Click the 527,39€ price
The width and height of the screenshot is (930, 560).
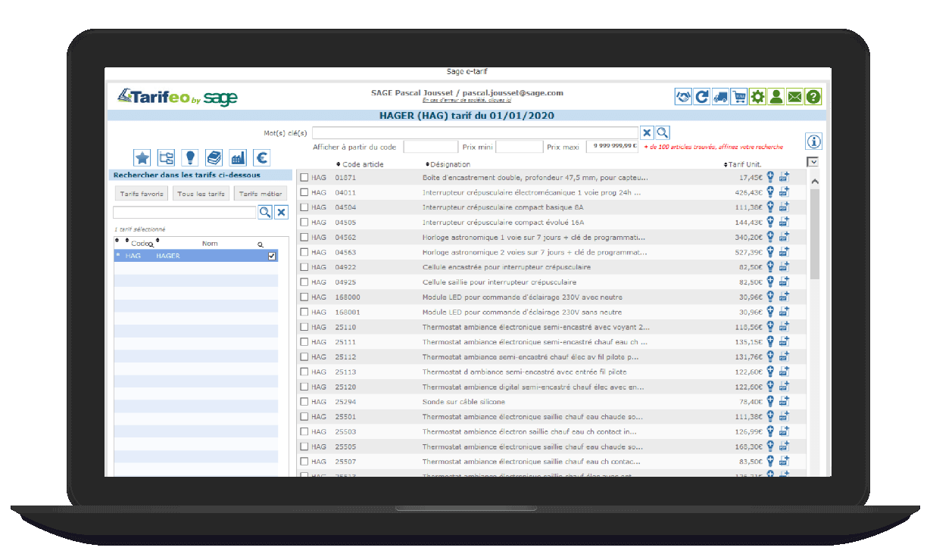tap(749, 252)
